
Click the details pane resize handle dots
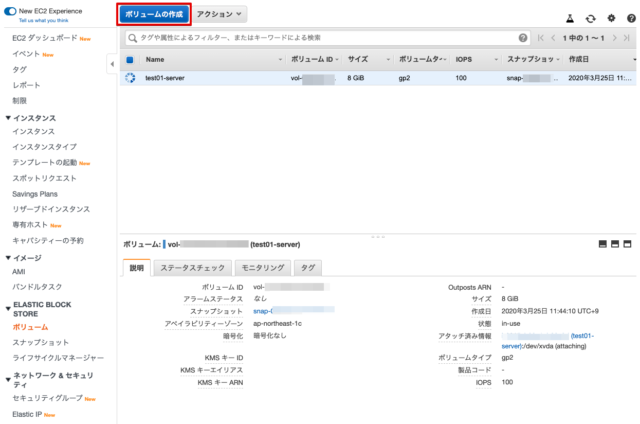(378, 237)
